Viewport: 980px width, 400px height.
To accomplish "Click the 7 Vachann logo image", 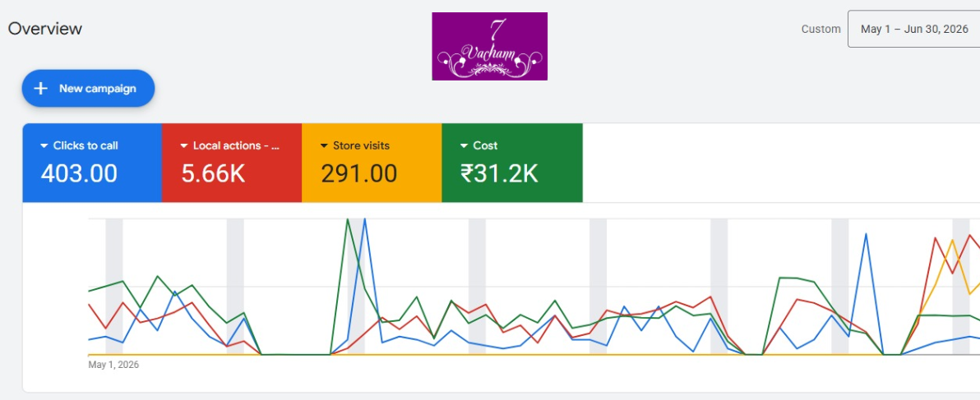I will coord(489,46).
